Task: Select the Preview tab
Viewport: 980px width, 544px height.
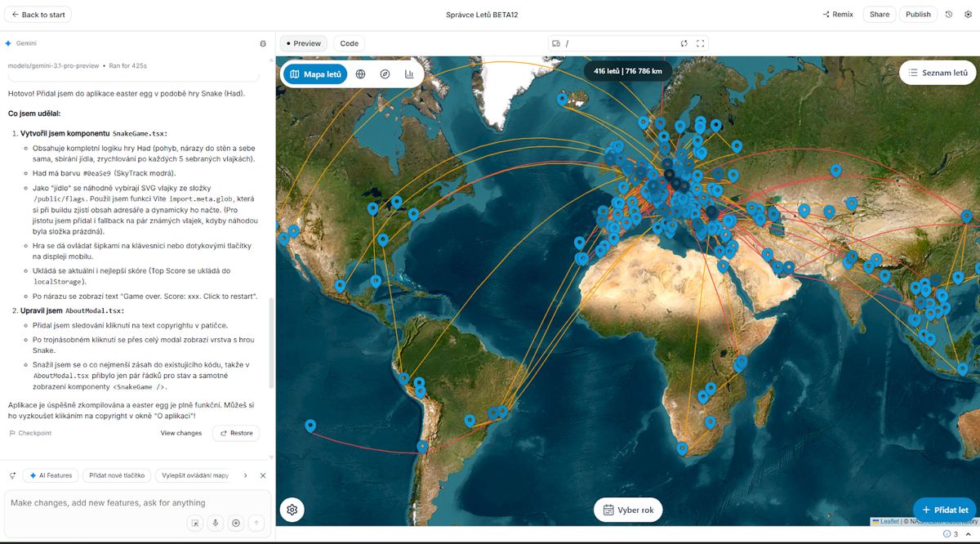Action: [303, 43]
